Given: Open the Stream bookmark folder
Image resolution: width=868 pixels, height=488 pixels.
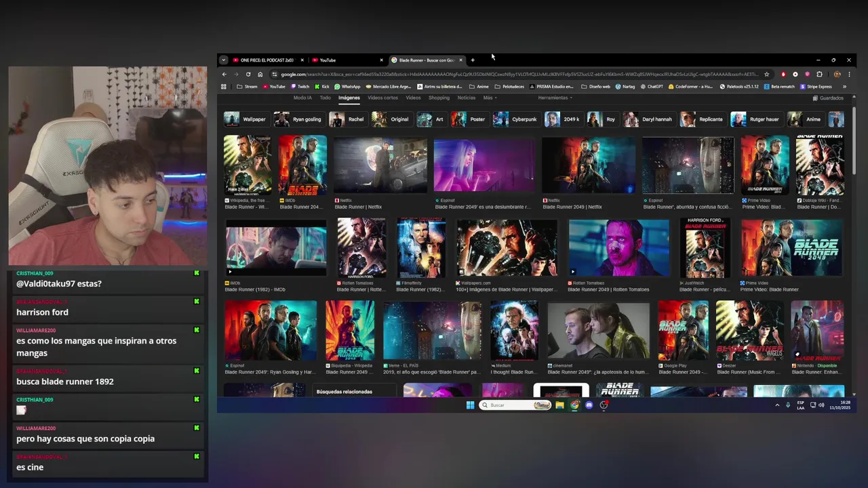Looking at the screenshot, I should pyautogui.click(x=247, y=87).
